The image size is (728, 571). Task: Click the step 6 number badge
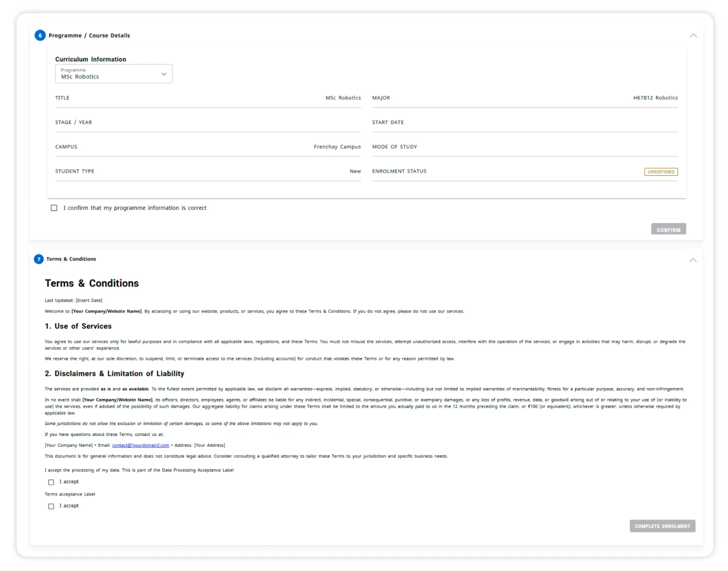click(40, 35)
